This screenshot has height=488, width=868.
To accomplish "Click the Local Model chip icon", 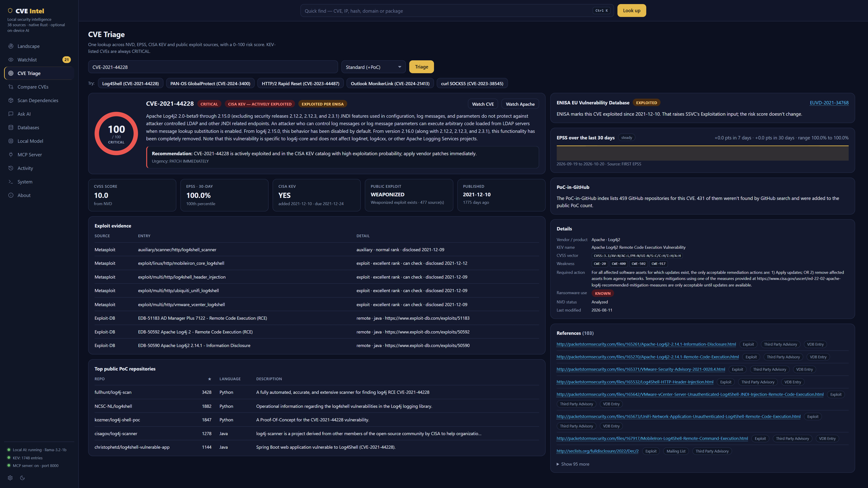I will coord(11,141).
